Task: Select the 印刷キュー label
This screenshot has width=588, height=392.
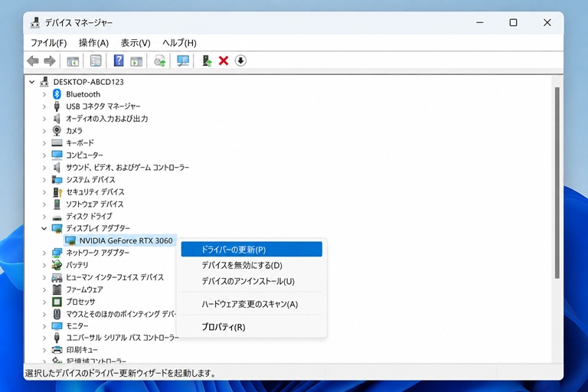Action: coord(82,350)
